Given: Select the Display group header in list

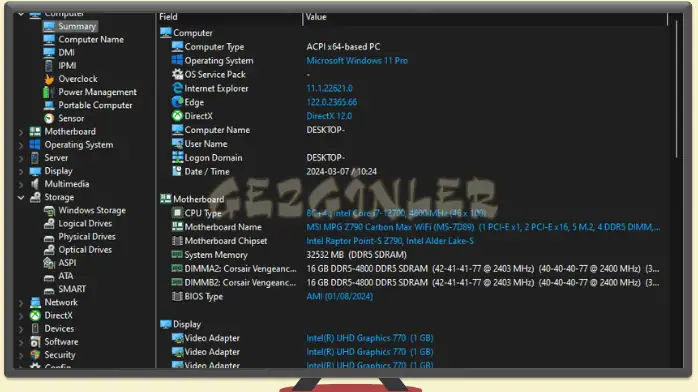Looking at the screenshot, I should 181,324.
